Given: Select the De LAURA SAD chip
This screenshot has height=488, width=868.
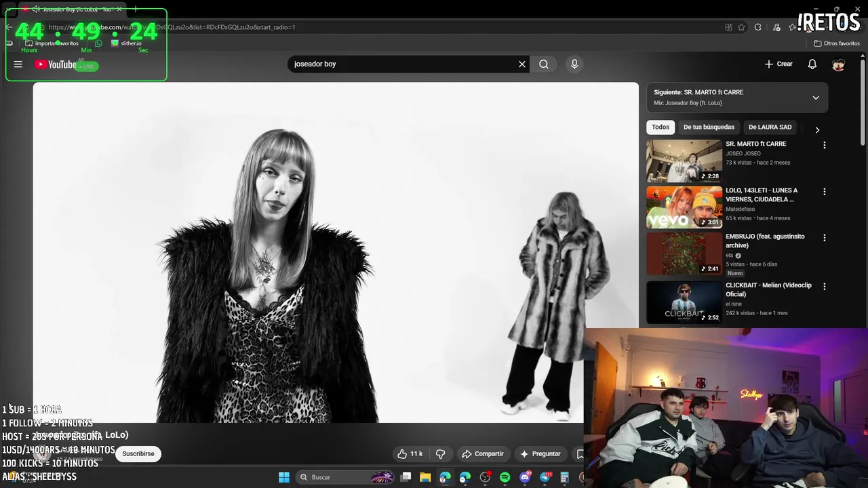Looking at the screenshot, I should (770, 127).
